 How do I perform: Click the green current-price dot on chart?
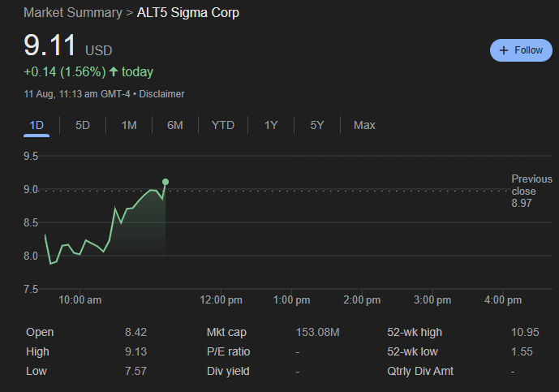pos(166,182)
